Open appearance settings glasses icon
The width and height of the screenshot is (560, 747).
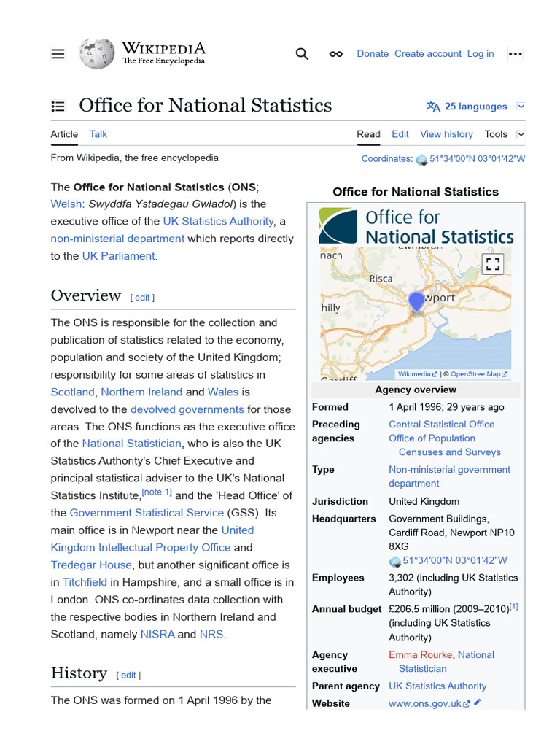click(335, 54)
